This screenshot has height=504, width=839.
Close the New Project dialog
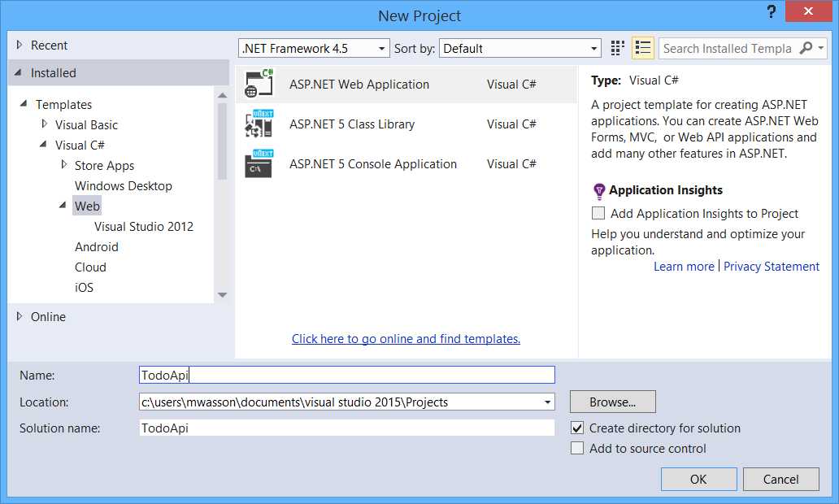(808, 11)
